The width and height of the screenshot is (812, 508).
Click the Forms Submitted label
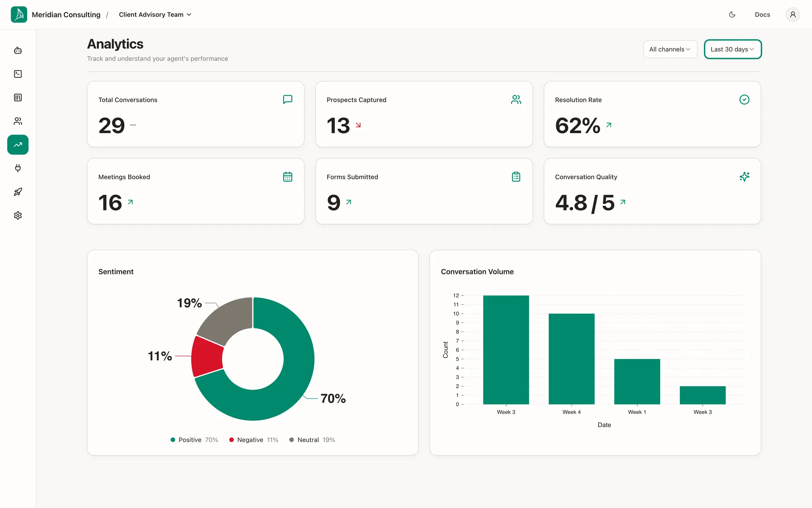click(x=352, y=177)
